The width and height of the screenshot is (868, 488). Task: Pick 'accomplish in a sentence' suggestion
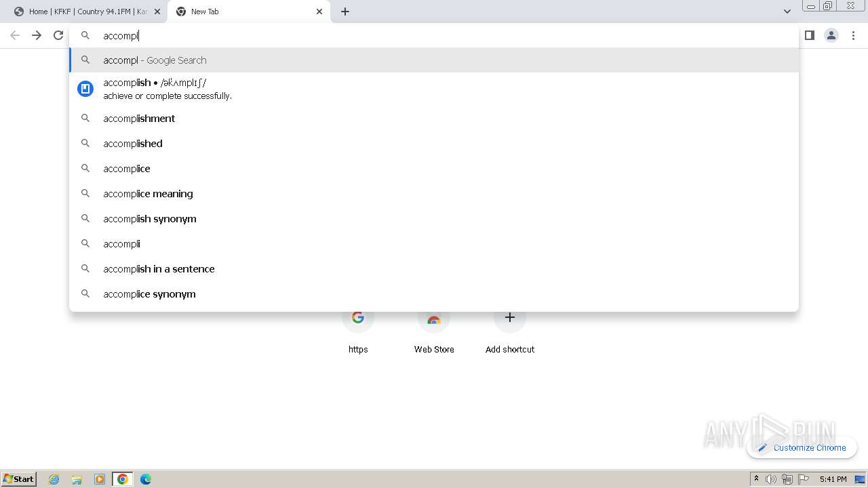(434, 269)
